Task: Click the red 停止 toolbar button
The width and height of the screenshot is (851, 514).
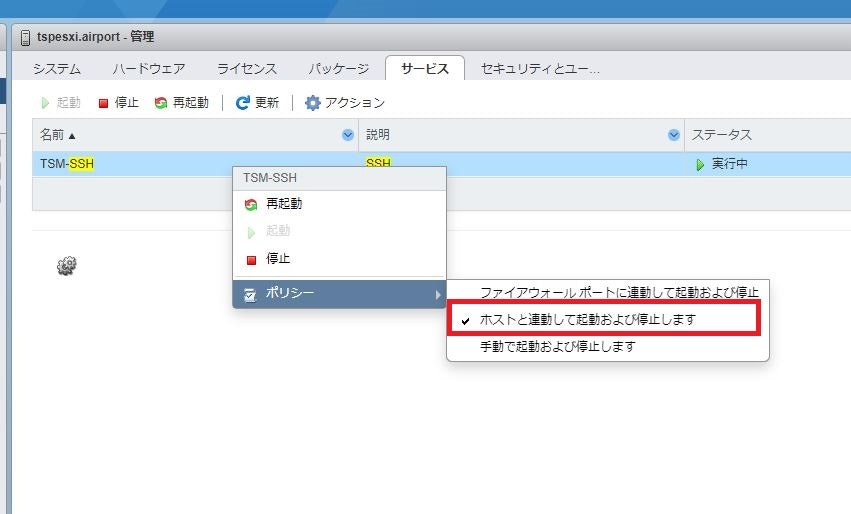Action: pyautogui.click(x=118, y=103)
